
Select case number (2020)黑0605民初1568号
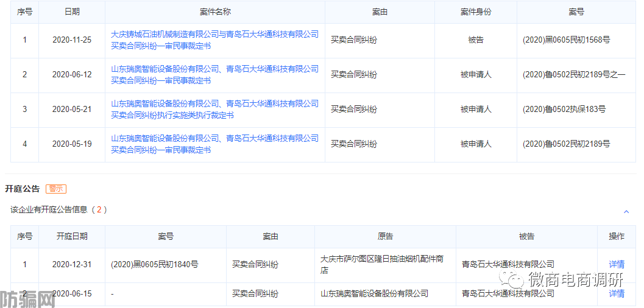[x=567, y=40]
